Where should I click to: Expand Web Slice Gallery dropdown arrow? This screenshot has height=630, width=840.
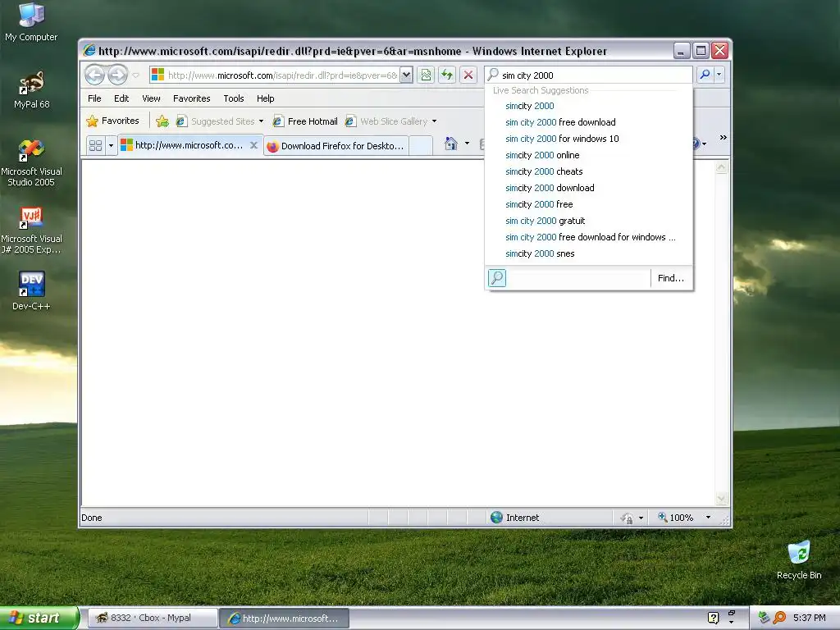(x=435, y=121)
